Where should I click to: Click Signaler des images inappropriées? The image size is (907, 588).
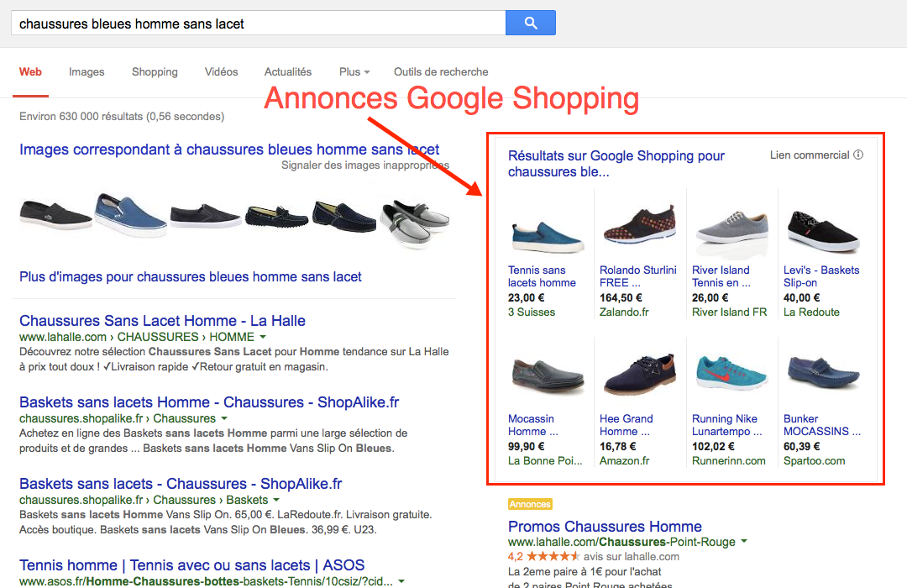click(365, 165)
